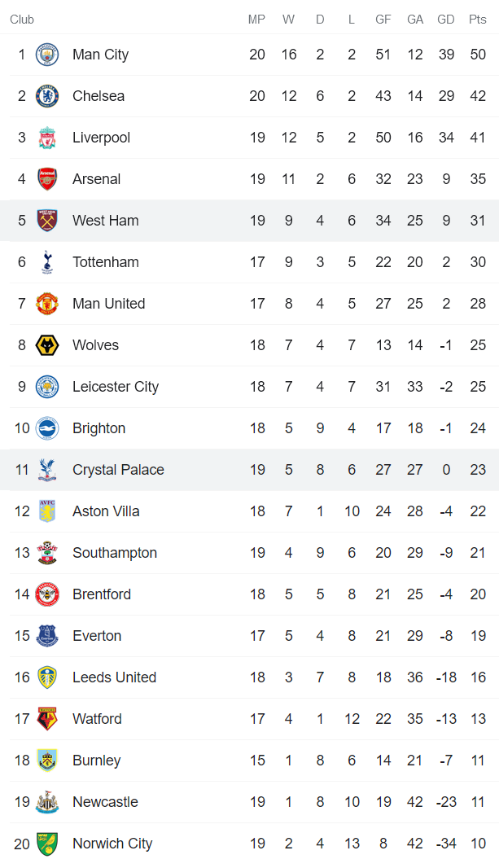499x868 pixels.
Task: Click the MP column header
Action: tap(257, 20)
